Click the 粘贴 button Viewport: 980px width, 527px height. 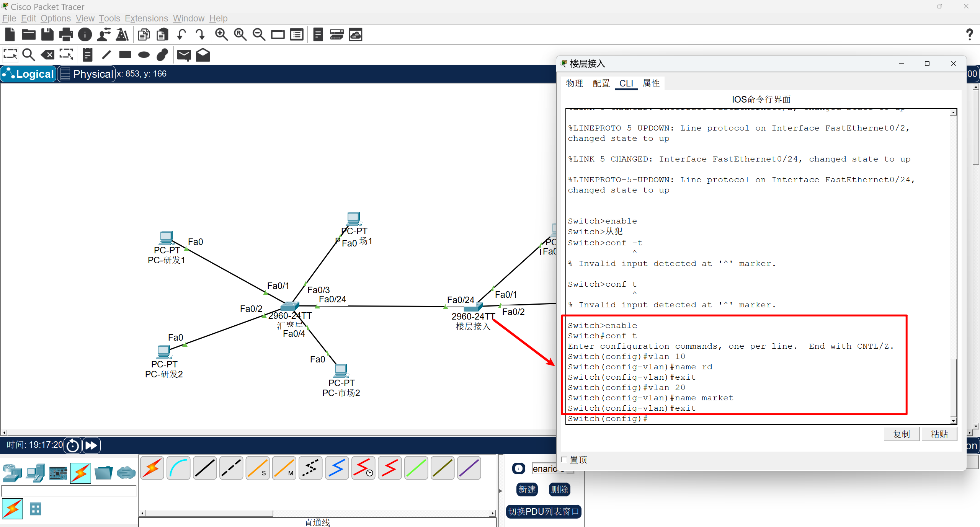coord(939,434)
